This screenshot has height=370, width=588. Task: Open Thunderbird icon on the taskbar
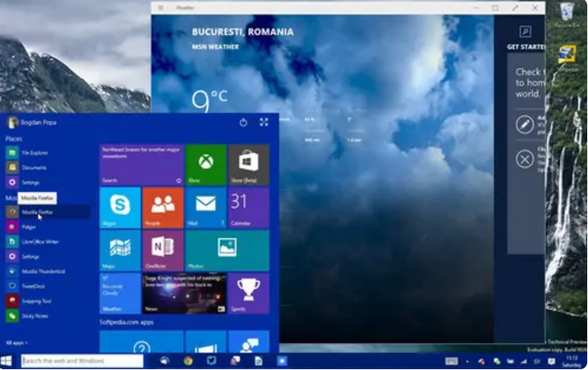point(165,361)
